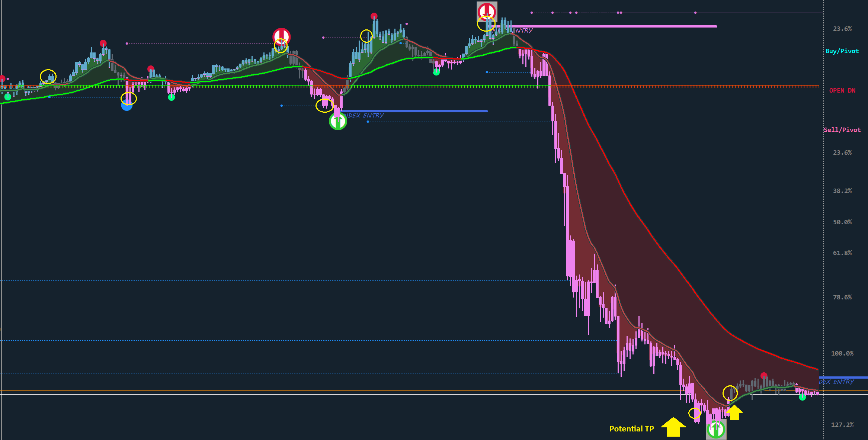Select the 61.8% Fibonacci level label
This screenshot has width=868, height=440.
(x=842, y=253)
